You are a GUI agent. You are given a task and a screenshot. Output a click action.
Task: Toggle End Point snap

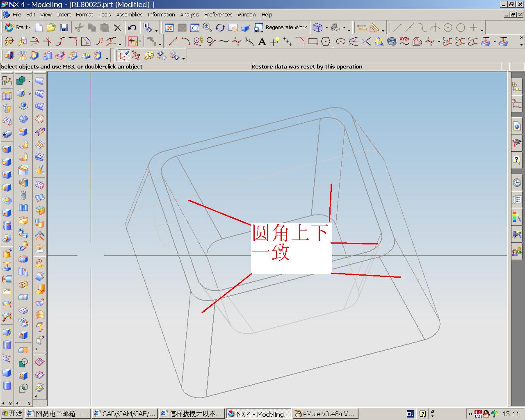pyautogui.click(x=397, y=27)
